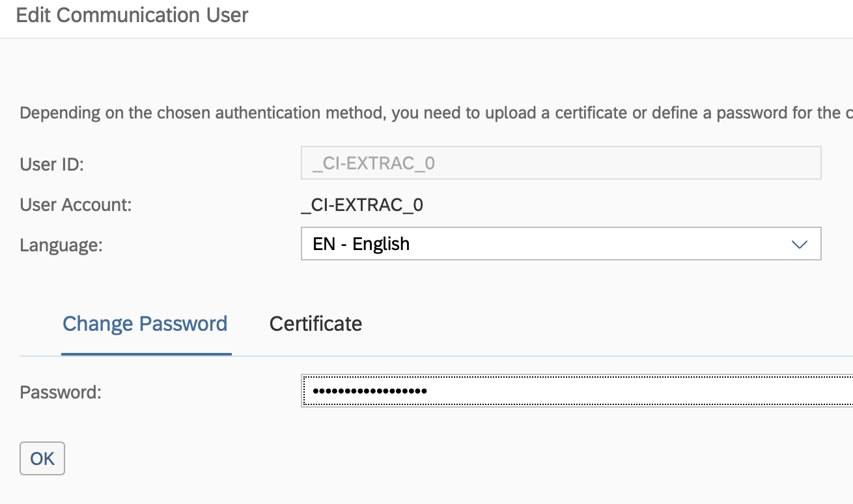The image size is (853, 504).
Task: Click the OK button
Action: [42, 458]
